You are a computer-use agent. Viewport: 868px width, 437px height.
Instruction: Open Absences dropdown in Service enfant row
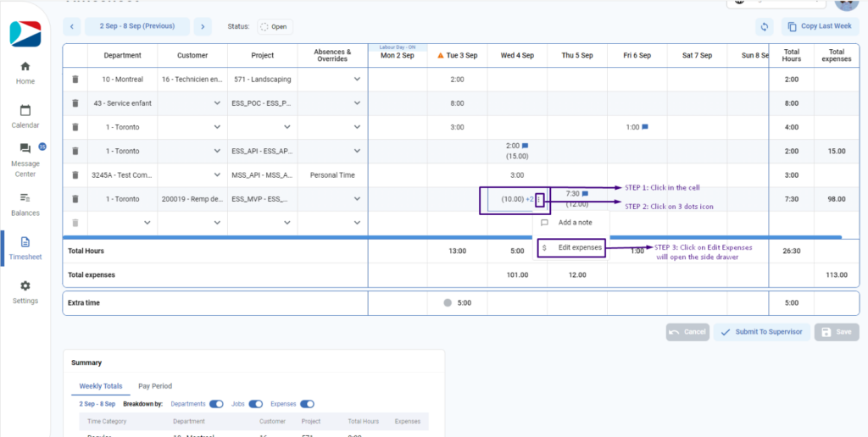coord(357,103)
